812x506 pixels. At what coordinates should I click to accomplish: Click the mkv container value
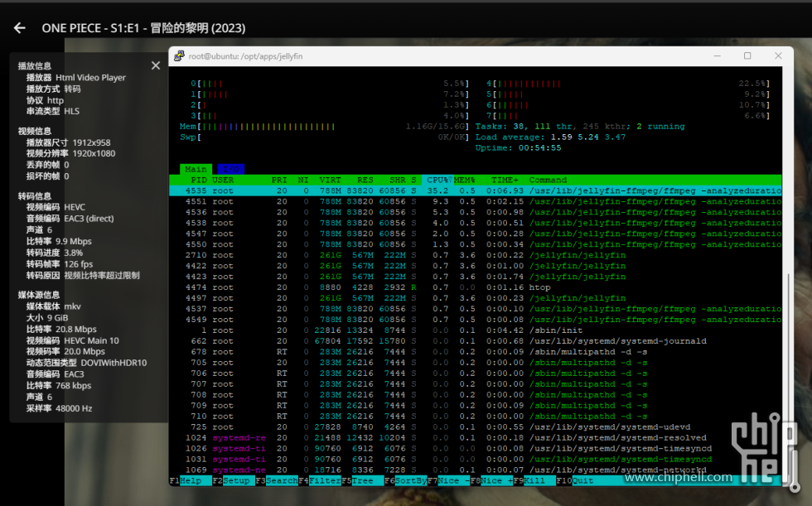(x=72, y=306)
